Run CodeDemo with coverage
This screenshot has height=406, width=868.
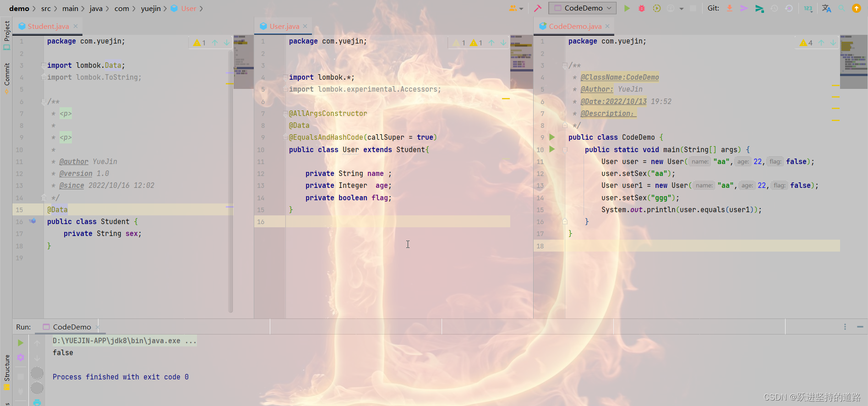click(656, 8)
